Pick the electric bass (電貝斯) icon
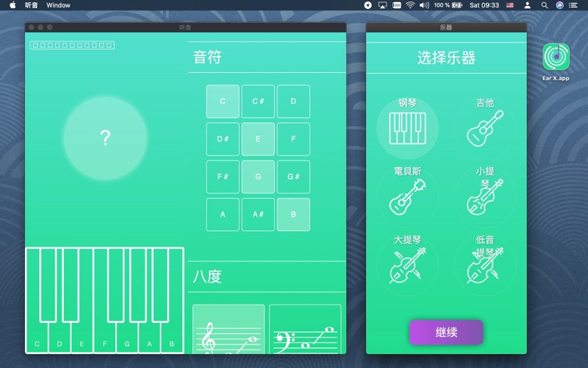Image resolution: width=588 pixels, height=368 pixels. click(407, 197)
